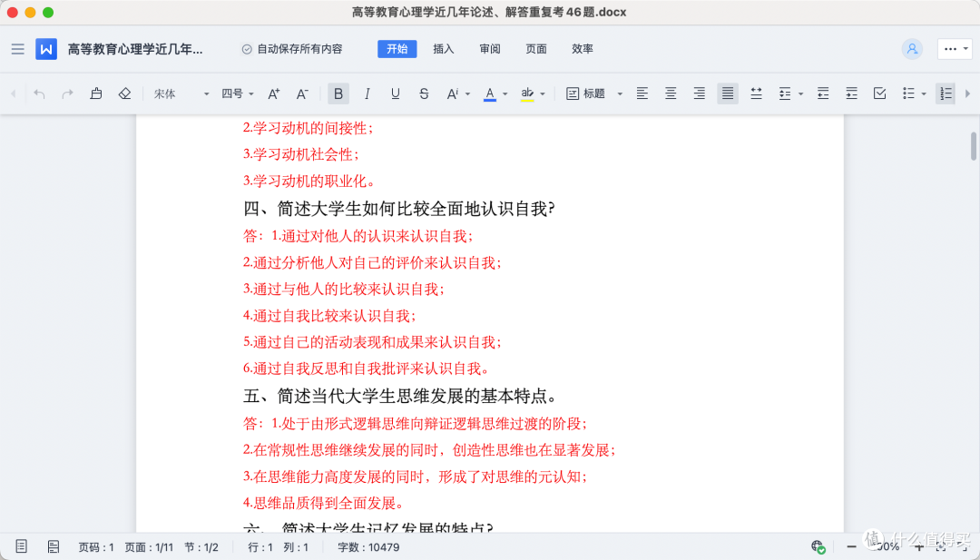This screenshot has height=560, width=980.
Task: Expand the bulleted list dropdown arrow
Action: [x=924, y=94]
